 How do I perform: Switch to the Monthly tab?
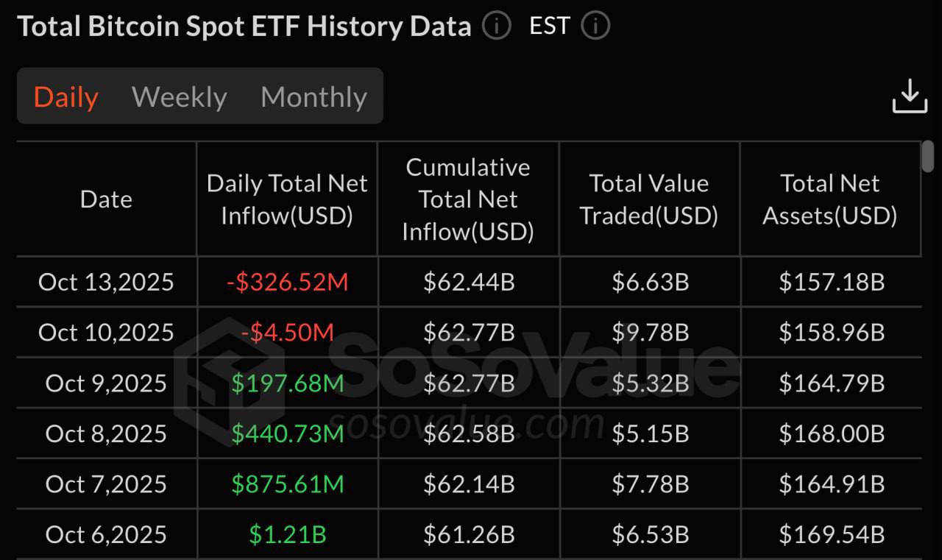[x=314, y=97]
